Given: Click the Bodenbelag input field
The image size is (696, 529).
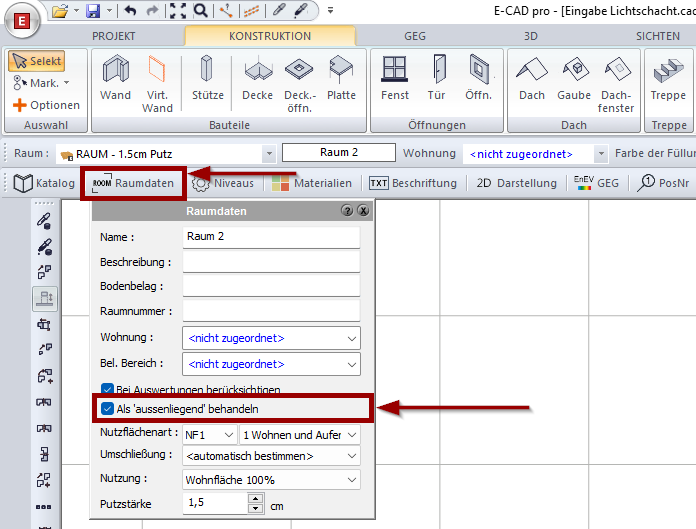Looking at the screenshot, I should pyautogui.click(x=270, y=286).
